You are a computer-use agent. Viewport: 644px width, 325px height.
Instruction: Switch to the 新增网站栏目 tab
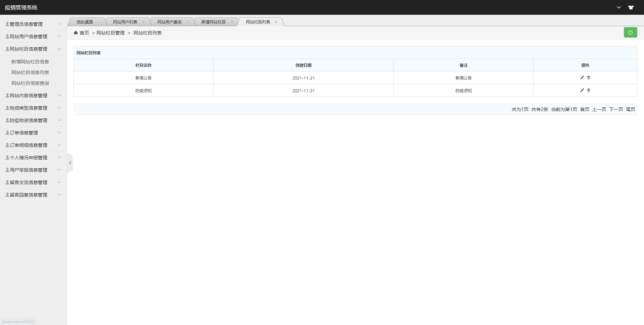point(214,22)
